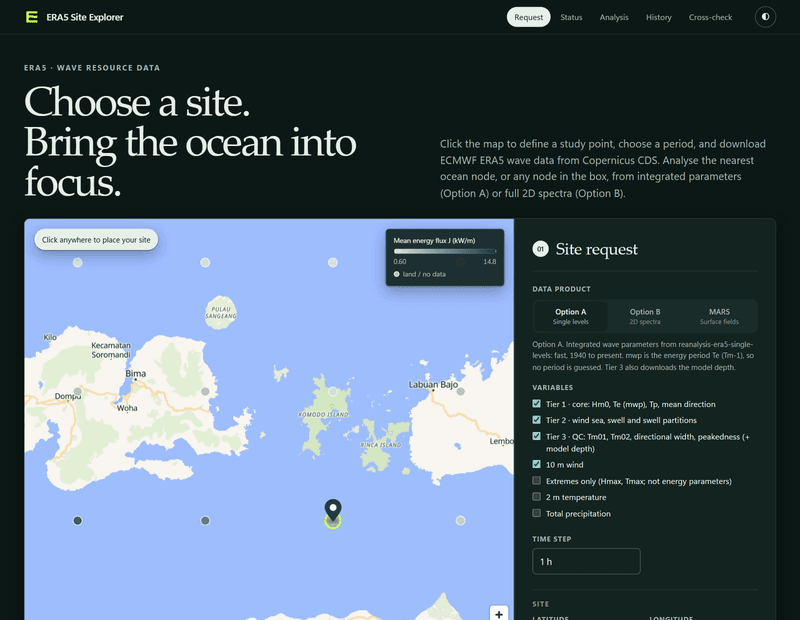Click the site pin marker on the map
Image resolution: width=800 pixels, height=620 pixels.
[333, 510]
